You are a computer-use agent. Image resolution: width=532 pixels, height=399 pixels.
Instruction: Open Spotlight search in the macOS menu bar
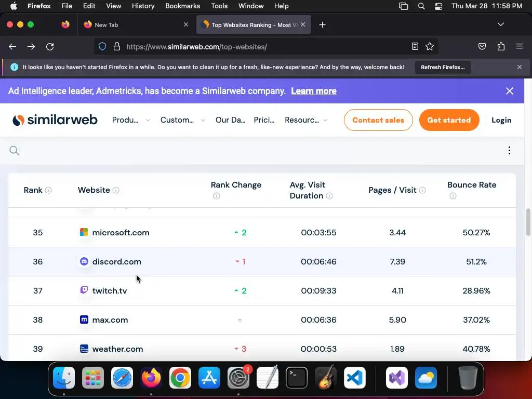[x=421, y=6]
